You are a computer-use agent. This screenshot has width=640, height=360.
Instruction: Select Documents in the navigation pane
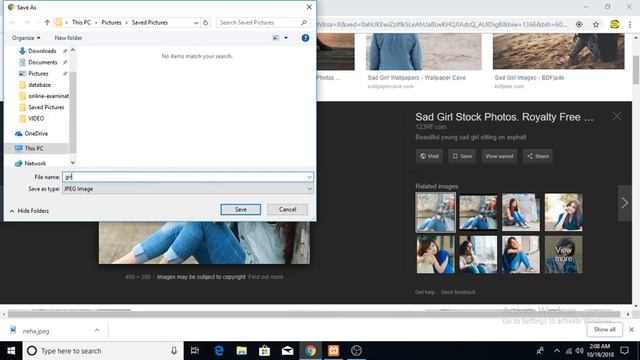pos(42,62)
